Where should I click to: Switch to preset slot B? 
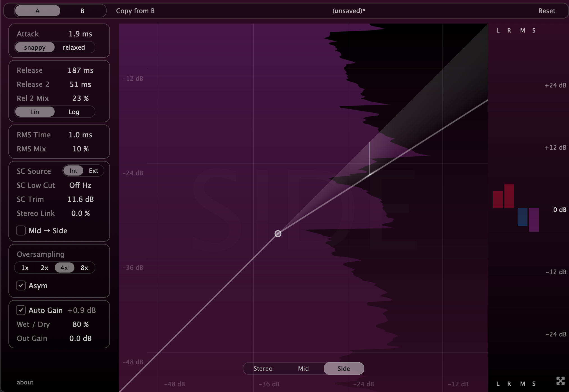pos(82,11)
